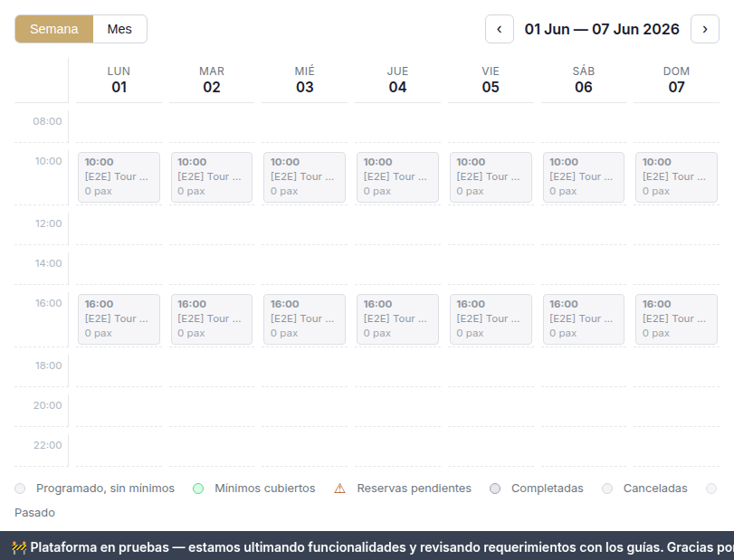This screenshot has height=560, width=734.
Task: Open the 10:00 tour on Saturday 06
Action: pyautogui.click(x=583, y=177)
